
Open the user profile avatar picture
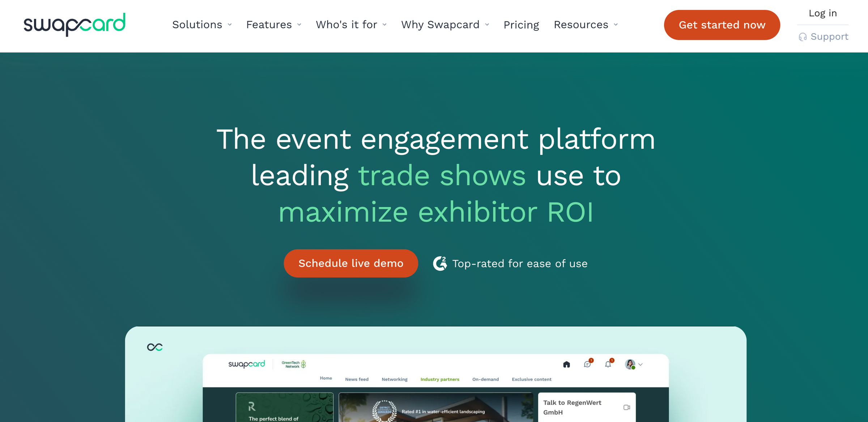(x=630, y=364)
